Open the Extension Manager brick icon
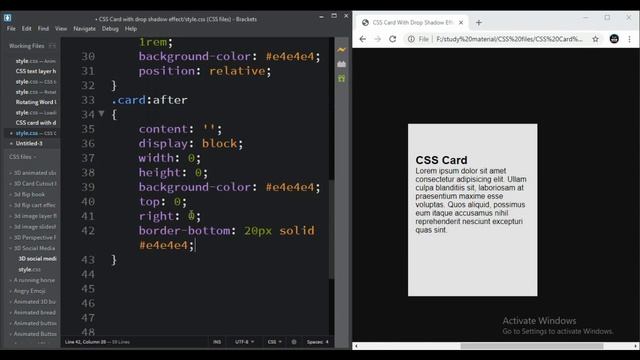This screenshot has width=640, height=360. pos(341,64)
